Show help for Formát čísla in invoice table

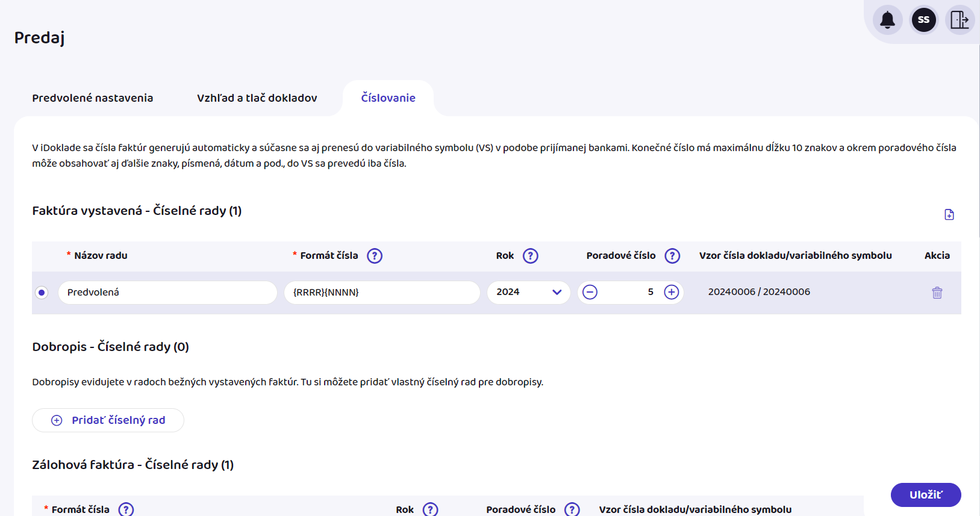375,256
